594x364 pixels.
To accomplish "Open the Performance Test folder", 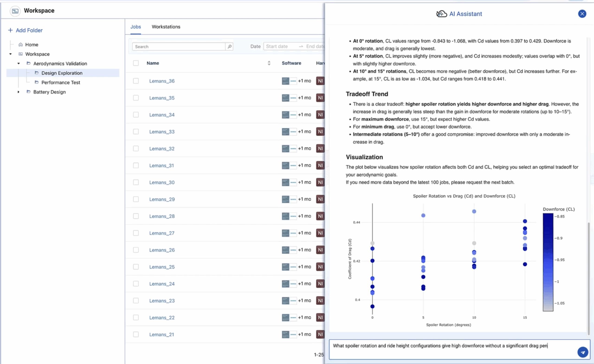I will click(61, 83).
